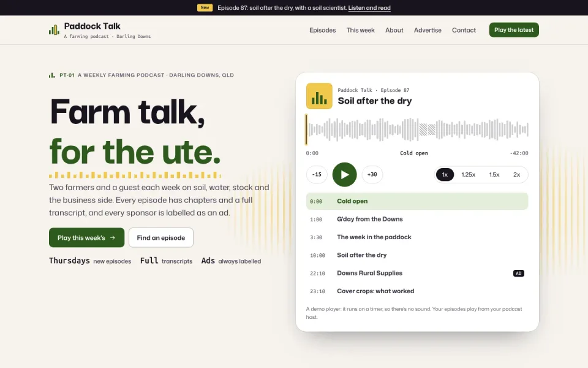Jump to Cold open chapter
The width and height of the screenshot is (588, 368).
coord(417,201)
